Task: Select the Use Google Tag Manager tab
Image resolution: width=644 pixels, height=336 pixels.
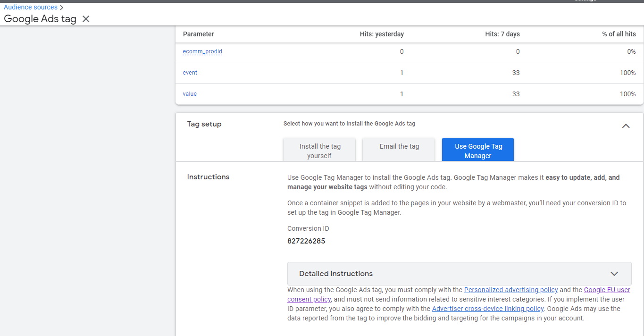Action: [478, 151]
